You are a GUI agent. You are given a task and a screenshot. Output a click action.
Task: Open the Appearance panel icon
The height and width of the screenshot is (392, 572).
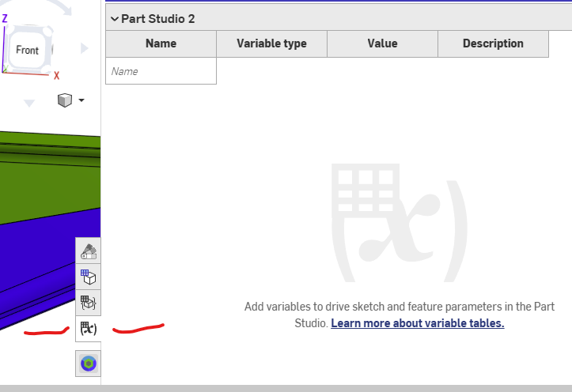click(x=89, y=251)
